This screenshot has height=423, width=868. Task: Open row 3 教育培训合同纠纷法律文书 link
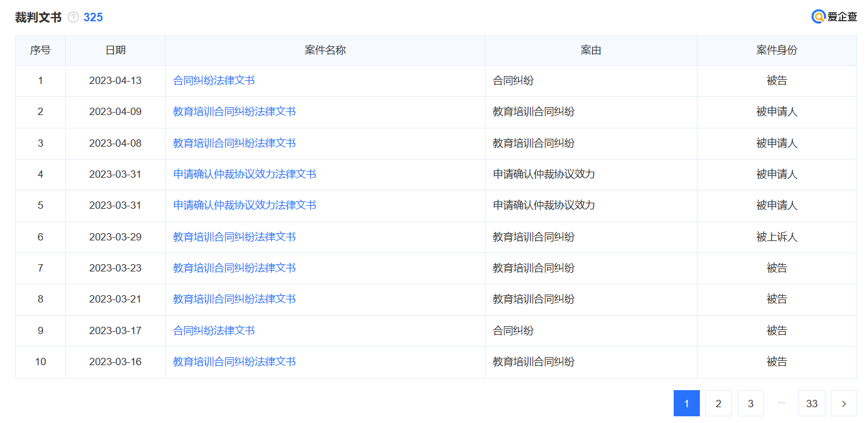[x=235, y=143]
